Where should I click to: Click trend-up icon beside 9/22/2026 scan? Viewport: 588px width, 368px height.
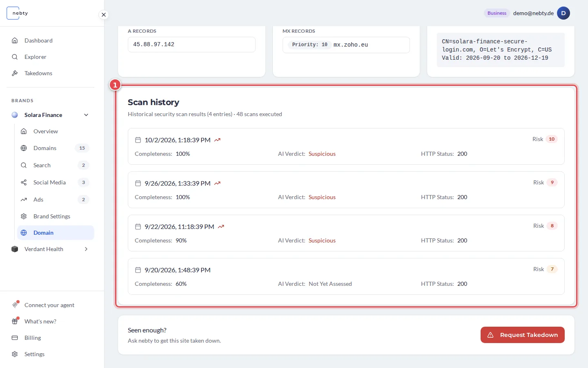point(221,227)
